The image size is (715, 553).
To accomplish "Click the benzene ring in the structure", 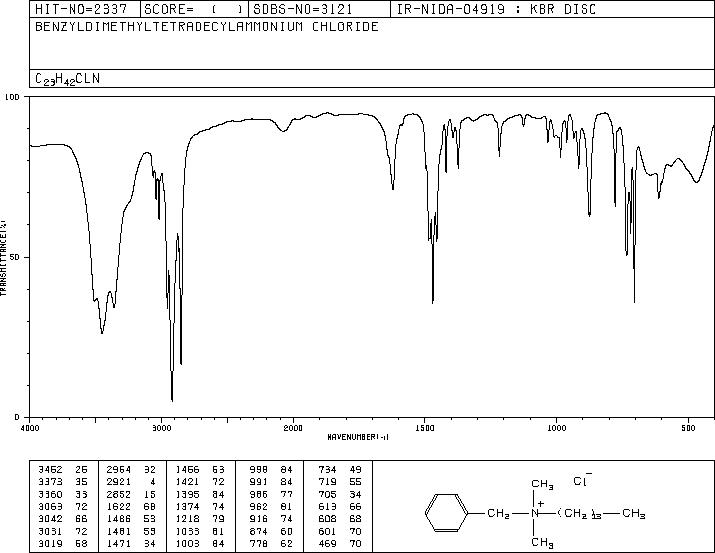I will pyautogui.click(x=447, y=513).
